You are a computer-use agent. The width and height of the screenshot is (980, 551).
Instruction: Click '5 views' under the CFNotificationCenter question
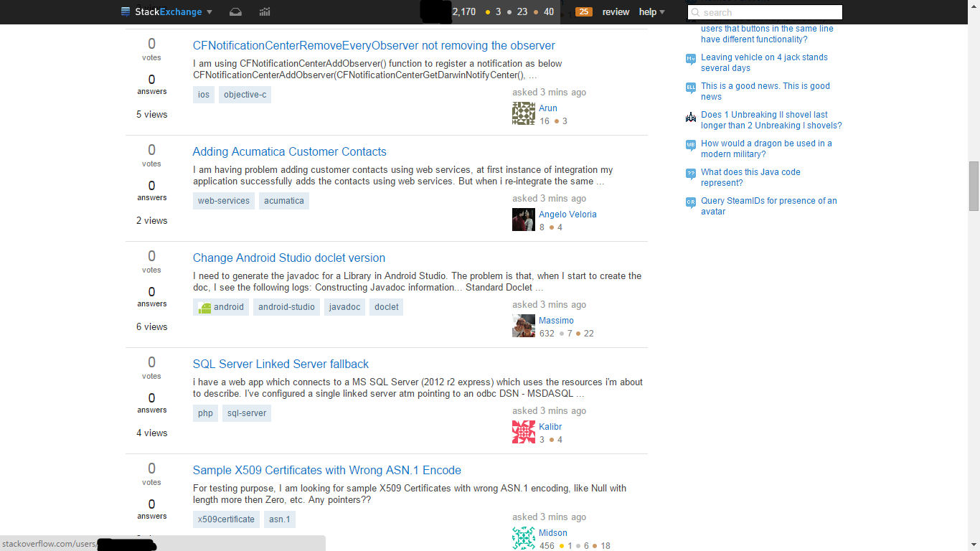(x=152, y=114)
